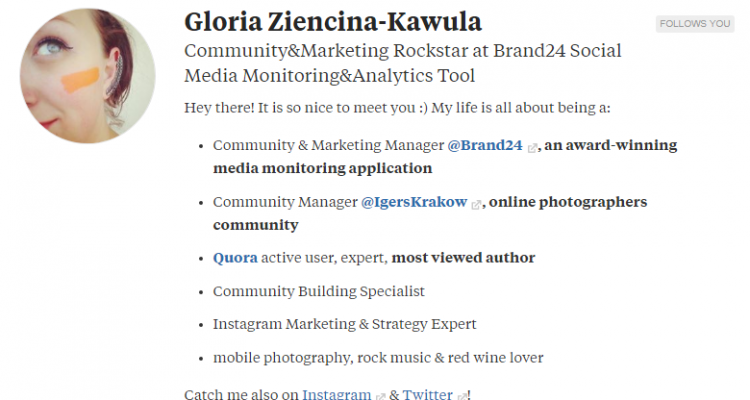This screenshot has width=750, height=400.
Task: Click external link icon after Twitter
Action: pyautogui.click(x=462, y=396)
